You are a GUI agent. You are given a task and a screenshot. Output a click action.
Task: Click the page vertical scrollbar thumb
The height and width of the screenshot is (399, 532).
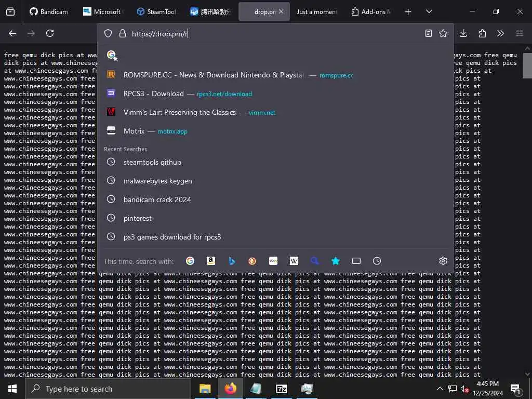click(x=527, y=65)
